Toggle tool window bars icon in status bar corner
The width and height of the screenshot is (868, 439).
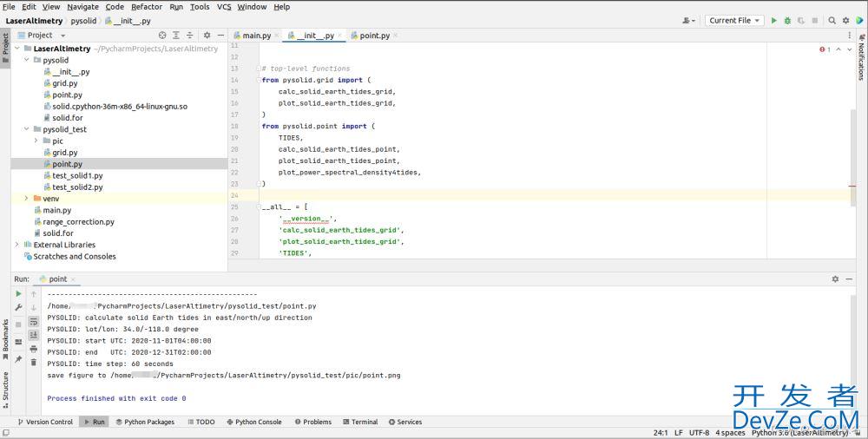tap(5, 433)
